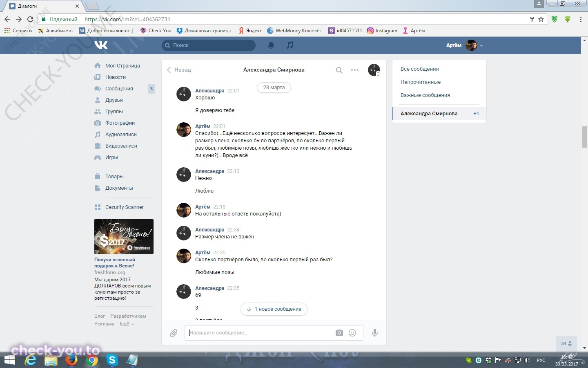Click the VK logo in header

(x=101, y=45)
